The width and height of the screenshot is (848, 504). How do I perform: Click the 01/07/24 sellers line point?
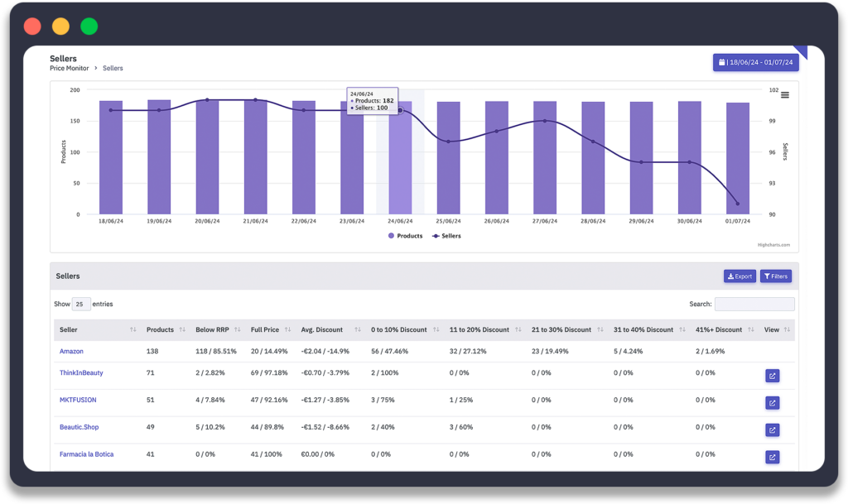738,204
